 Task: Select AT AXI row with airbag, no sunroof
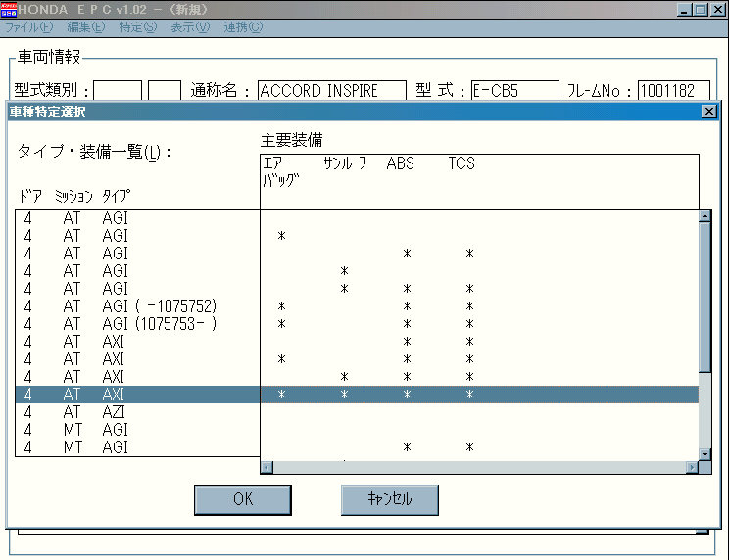(x=357, y=359)
